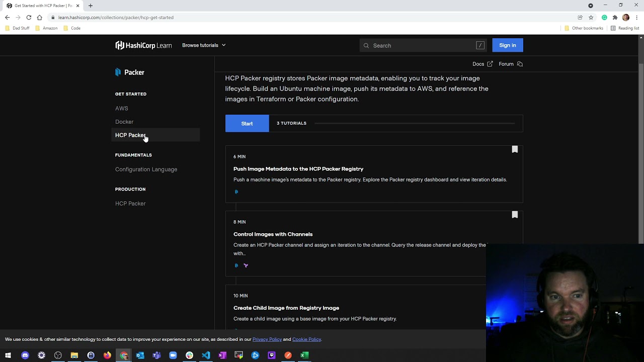
Task: Open Zoom from the taskbar
Action: coord(173,355)
